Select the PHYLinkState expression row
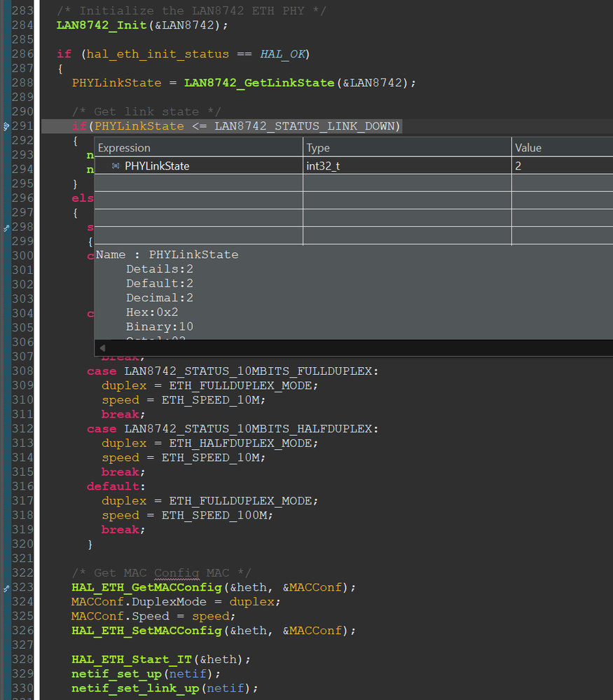 157,166
